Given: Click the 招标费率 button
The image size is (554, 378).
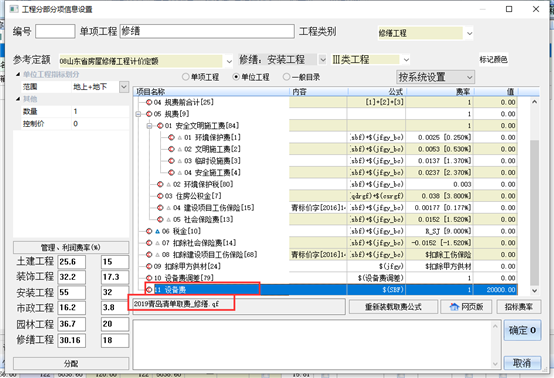Looking at the screenshot, I should (x=519, y=307).
